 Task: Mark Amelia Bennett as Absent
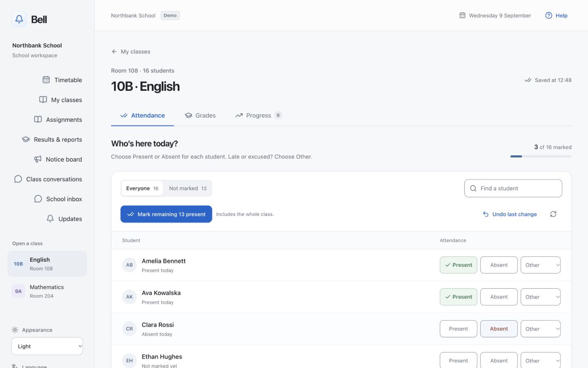[499, 265]
